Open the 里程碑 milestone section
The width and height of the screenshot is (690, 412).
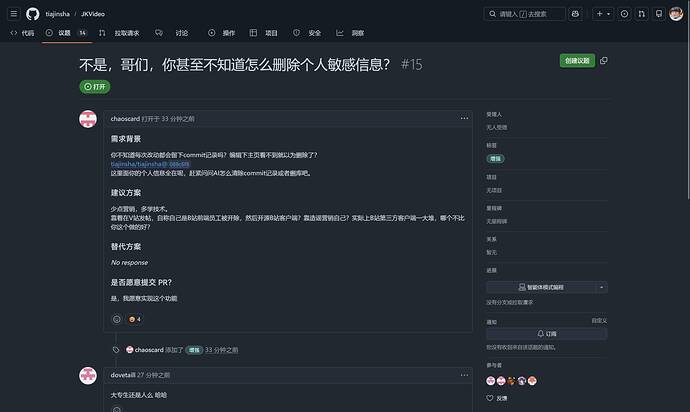494,208
